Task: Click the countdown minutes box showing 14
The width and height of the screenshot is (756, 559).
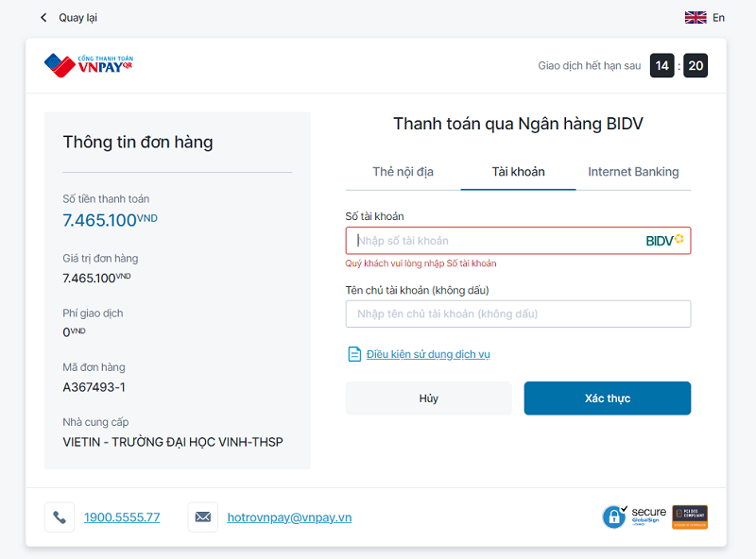Action: coord(662,65)
